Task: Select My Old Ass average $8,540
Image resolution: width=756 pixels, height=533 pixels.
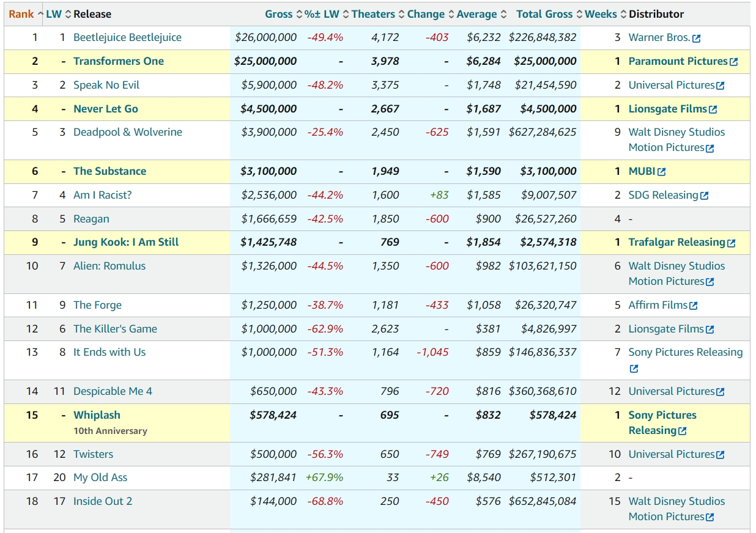Action: [x=484, y=477]
